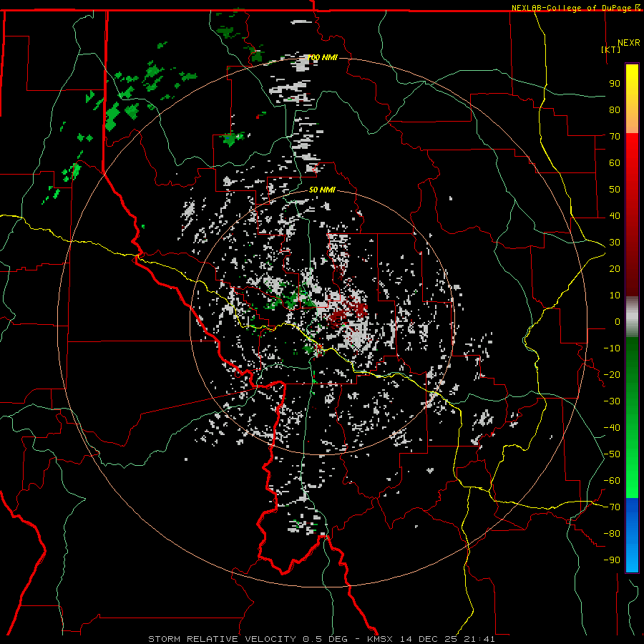The image size is (644, 644).
Task: Click the bright red segment of the color bar
Action: (632, 146)
